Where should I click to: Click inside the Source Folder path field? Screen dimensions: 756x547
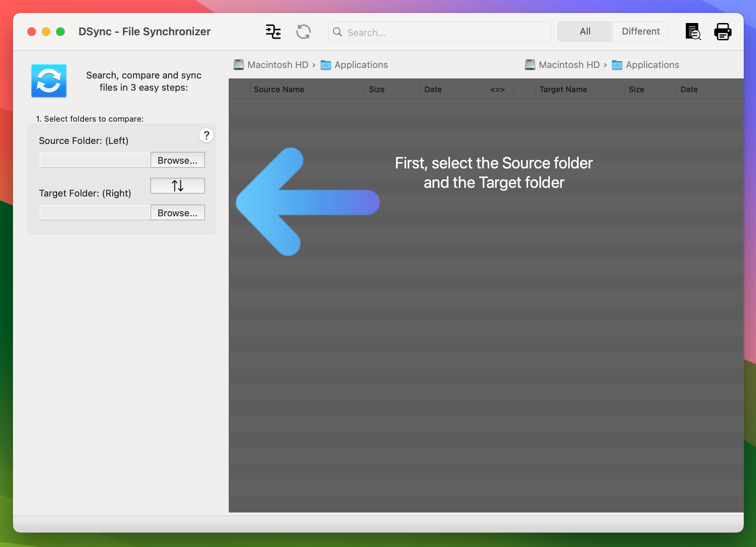tap(95, 159)
